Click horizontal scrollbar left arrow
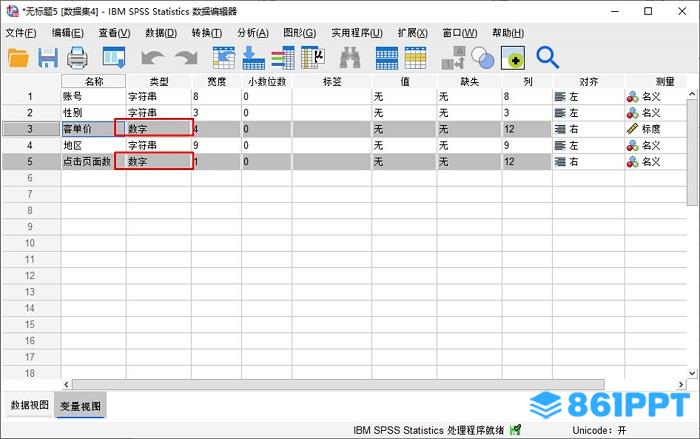700x439 pixels. (67, 385)
